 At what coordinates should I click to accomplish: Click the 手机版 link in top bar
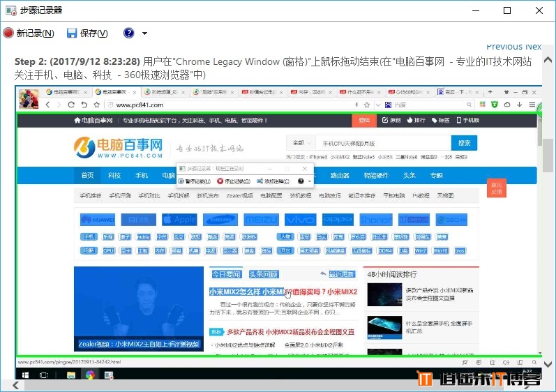[468, 121]
